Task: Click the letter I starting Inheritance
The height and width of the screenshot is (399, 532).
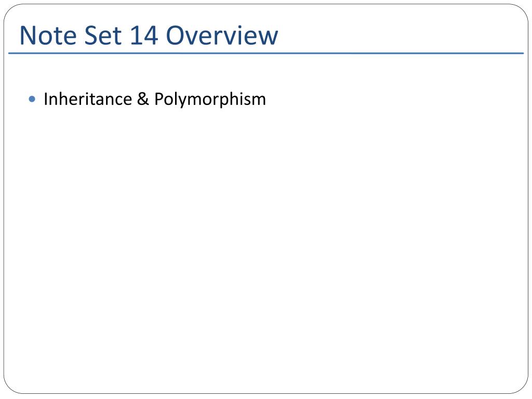Action: pyautogui.click(x=46, y=99)
